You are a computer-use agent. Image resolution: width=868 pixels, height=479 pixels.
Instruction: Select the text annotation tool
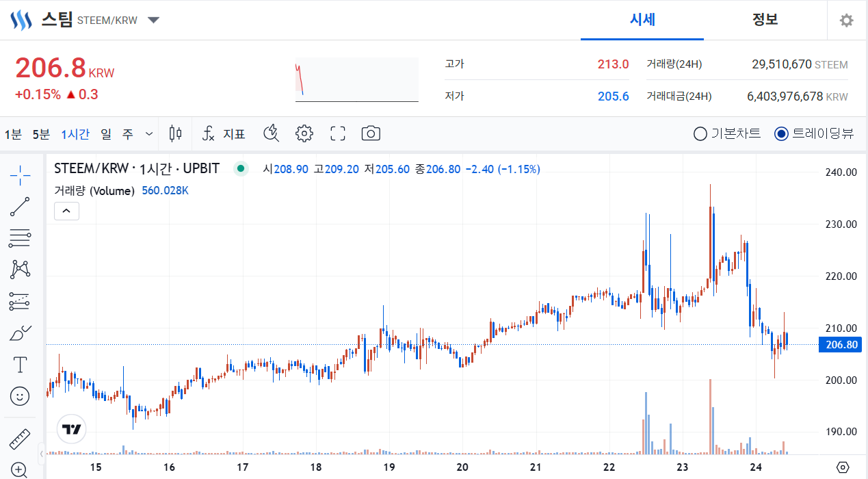click(x=20, y=364)
